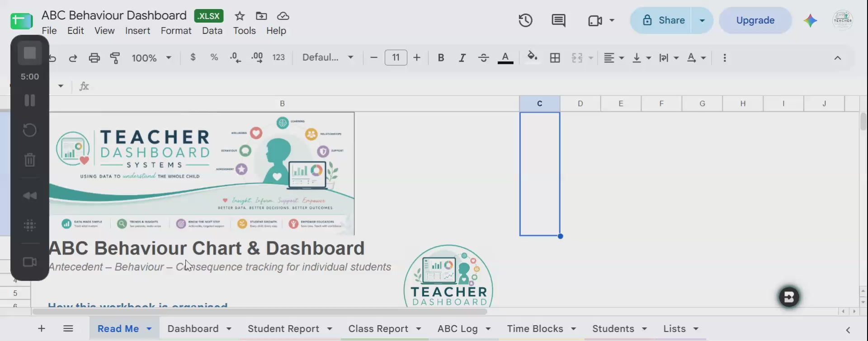Open the fill color picker
This screenshot has width=868, height=341.
point(532,57)
